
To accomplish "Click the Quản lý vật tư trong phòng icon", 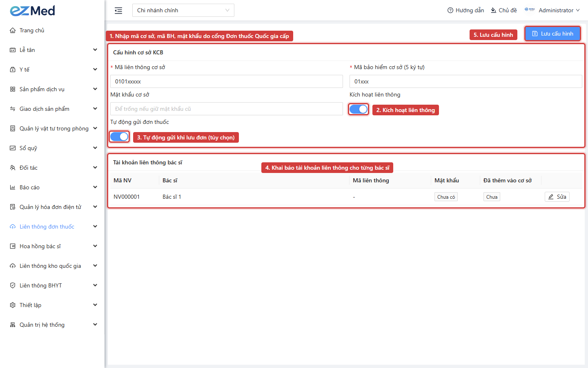I will click(13, 128).
